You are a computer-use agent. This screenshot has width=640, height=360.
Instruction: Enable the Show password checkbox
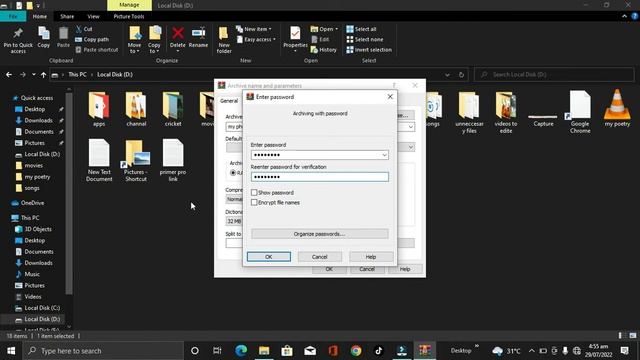[x=254, y=192]
